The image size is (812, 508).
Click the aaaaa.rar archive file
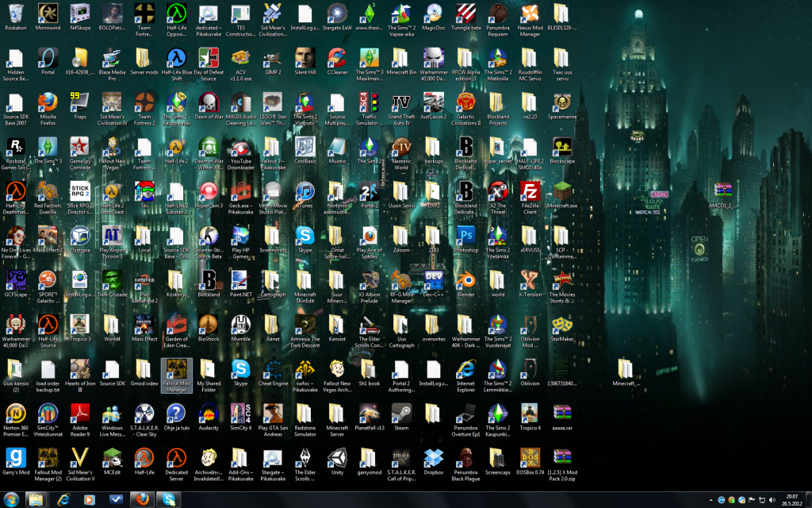[561, 418]
